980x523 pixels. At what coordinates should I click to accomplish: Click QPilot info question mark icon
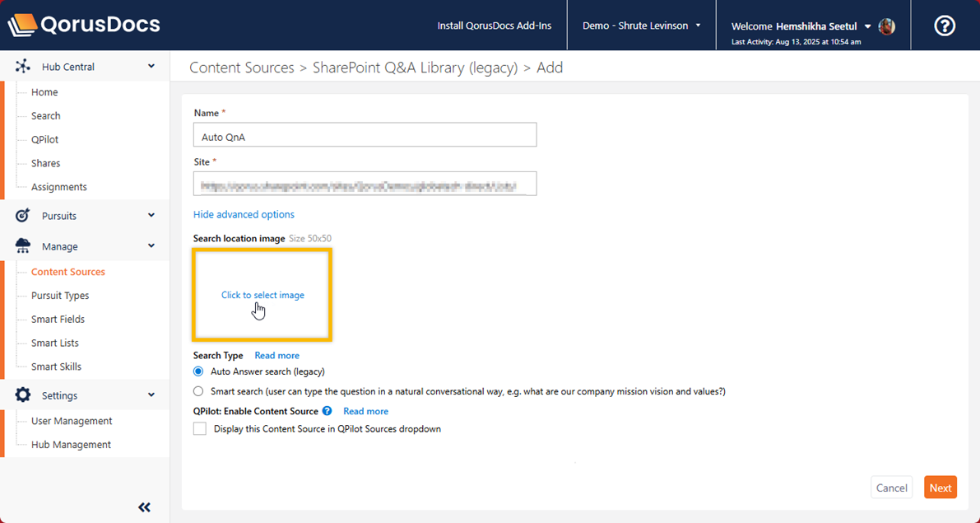[x=327, y=411]
